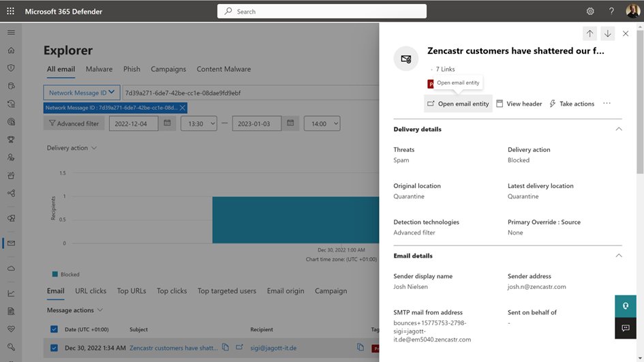This screenshot has height=362, width=644.
Task: Open the trophy Secure Score sidebar icon
Action: click(11, 140)
